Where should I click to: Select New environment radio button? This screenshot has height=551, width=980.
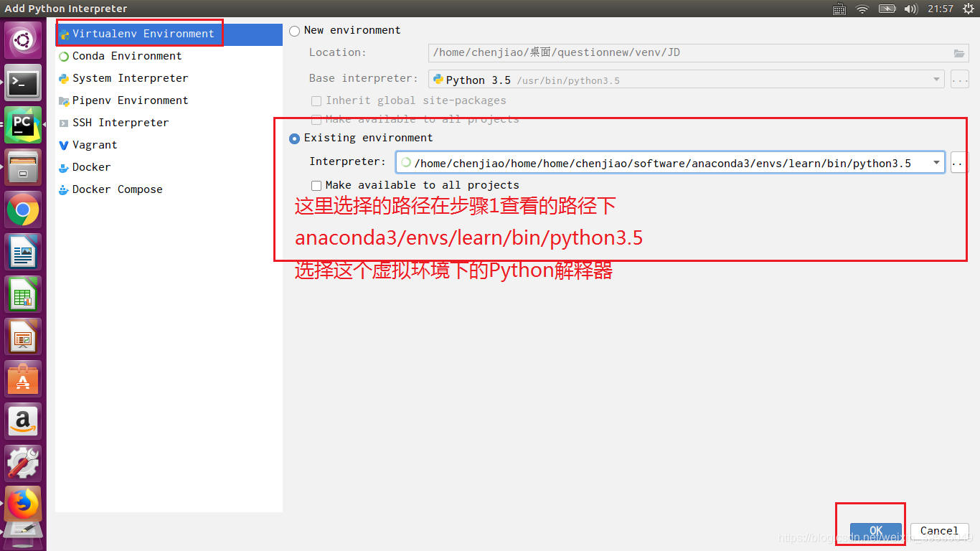pos(294,31)
